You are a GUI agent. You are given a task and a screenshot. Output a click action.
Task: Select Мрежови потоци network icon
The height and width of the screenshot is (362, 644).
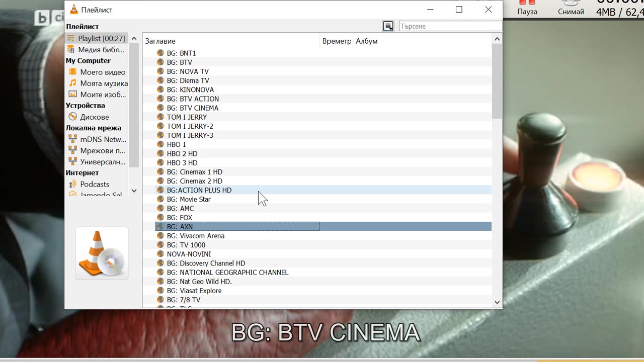coord(73,150)
